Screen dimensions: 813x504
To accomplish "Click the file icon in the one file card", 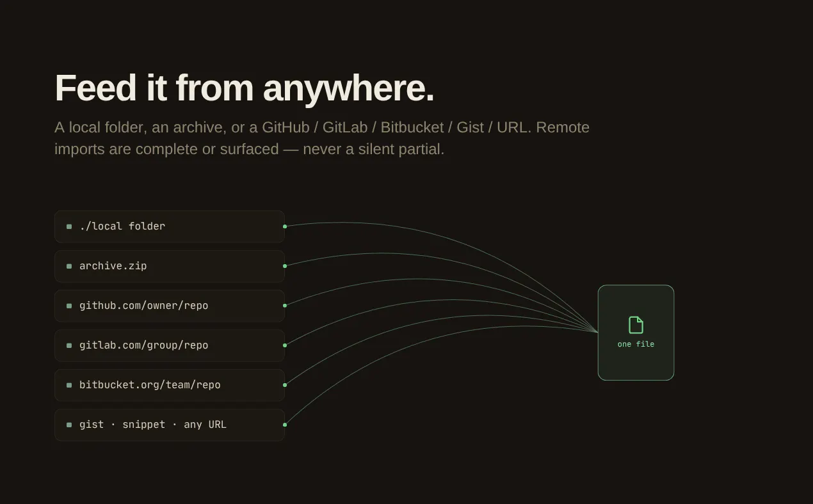I will [636, 325].
